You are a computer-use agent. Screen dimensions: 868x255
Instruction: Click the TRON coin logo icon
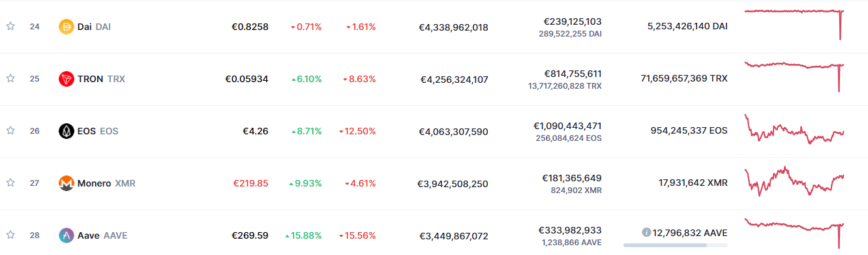(x=67, y=79)
